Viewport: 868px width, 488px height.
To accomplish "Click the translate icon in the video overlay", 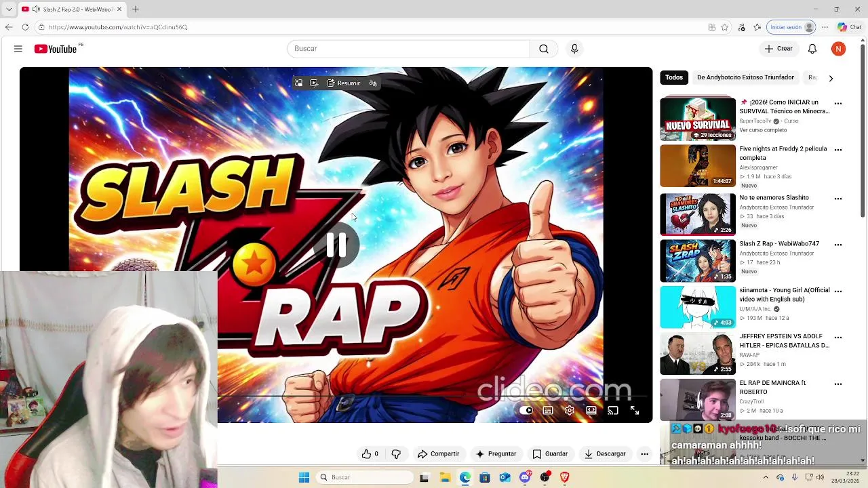I will [373, 83].
